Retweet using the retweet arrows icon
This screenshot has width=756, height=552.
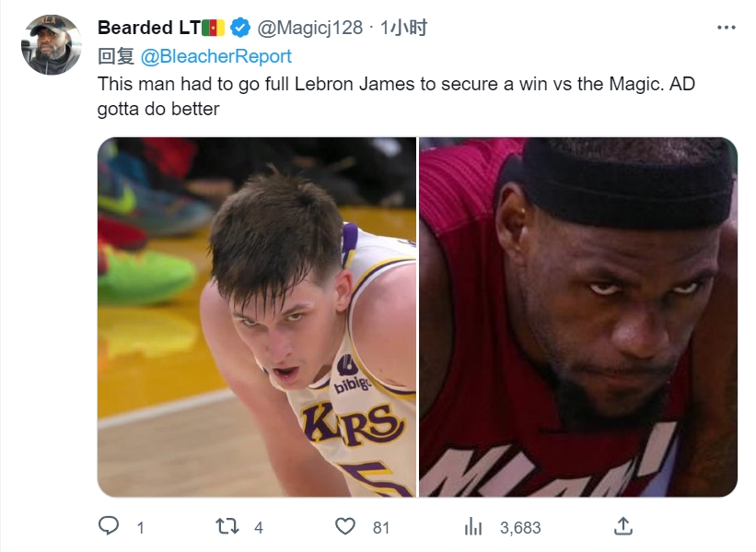click(227, 526)
